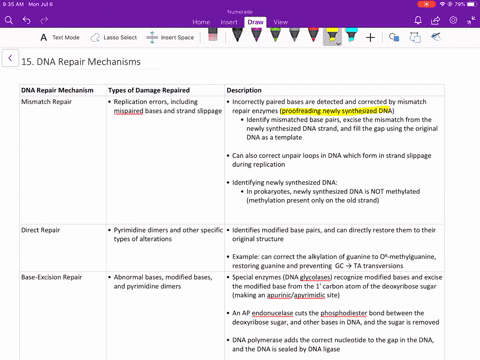Choose the red pen
Image resolution: width=480 pixels, height=360 pixels.
pyautogui.click(x=313, y=35)
